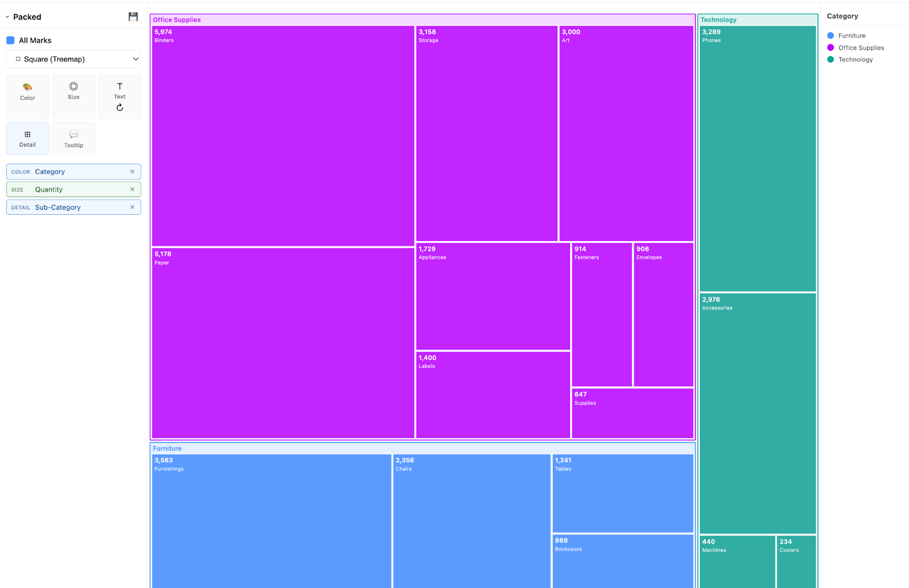
Task: Click the Envelopes treemap tile
Action: click(x=664, y=315)
